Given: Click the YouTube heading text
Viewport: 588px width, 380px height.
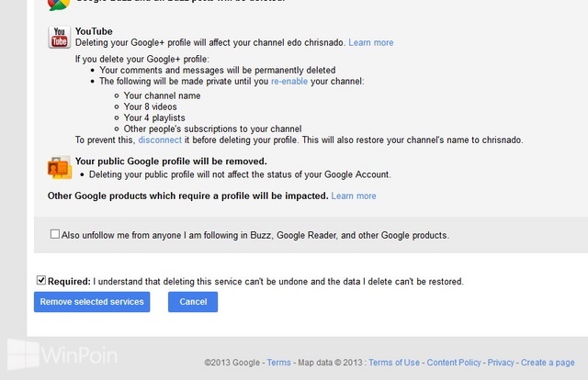Looking at the screenshot, I should tap(94, 31).
